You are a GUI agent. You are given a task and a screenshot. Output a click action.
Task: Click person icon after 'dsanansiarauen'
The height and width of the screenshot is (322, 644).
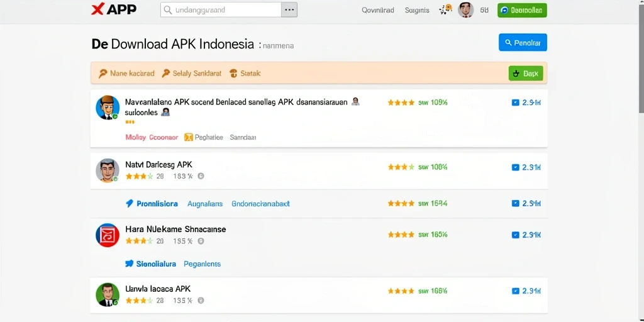pyautogui.click(x=356, y=101)
